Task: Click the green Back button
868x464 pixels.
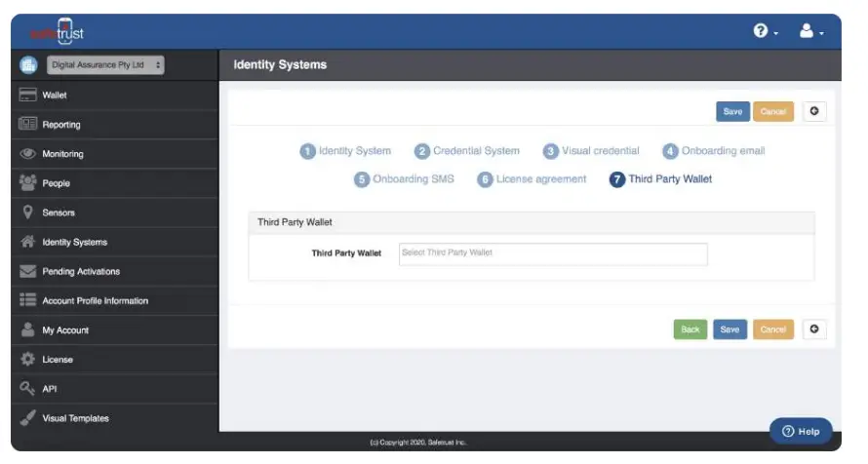Action: (690, 329)
